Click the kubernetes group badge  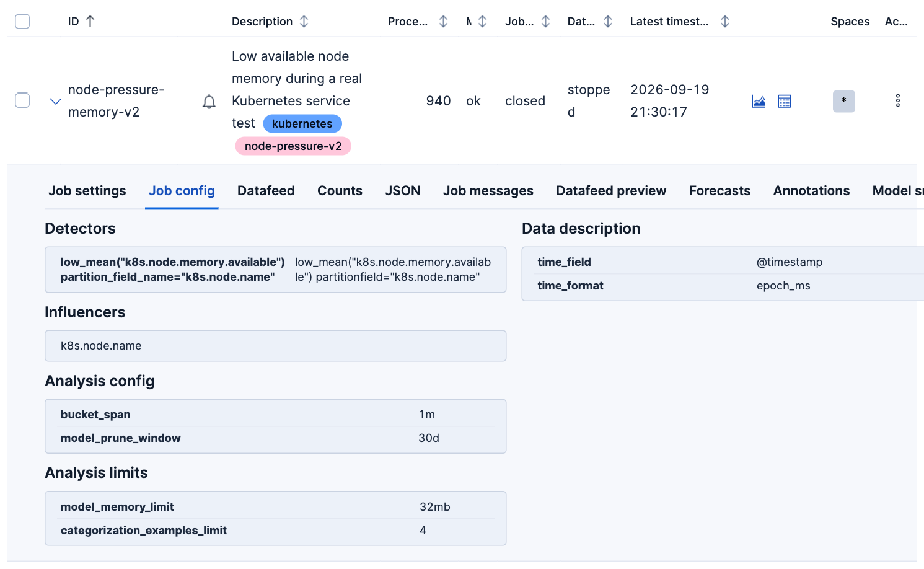click(x=302, y=123)
